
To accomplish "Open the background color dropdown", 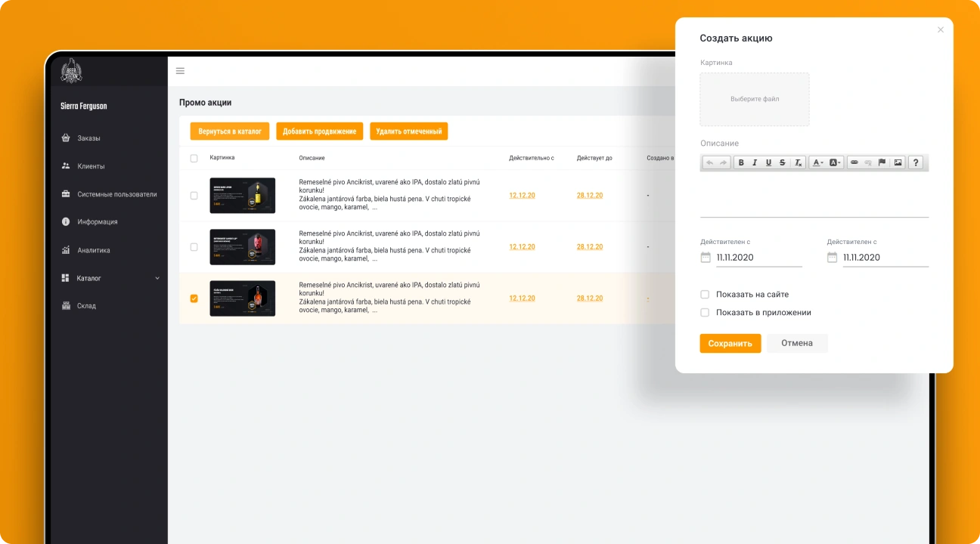I will tap(835, 162).
